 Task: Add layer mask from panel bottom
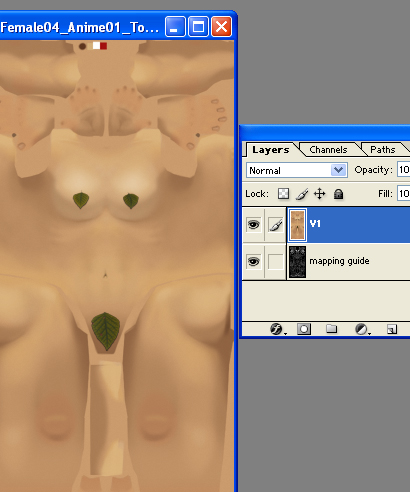tap(304, 329)
